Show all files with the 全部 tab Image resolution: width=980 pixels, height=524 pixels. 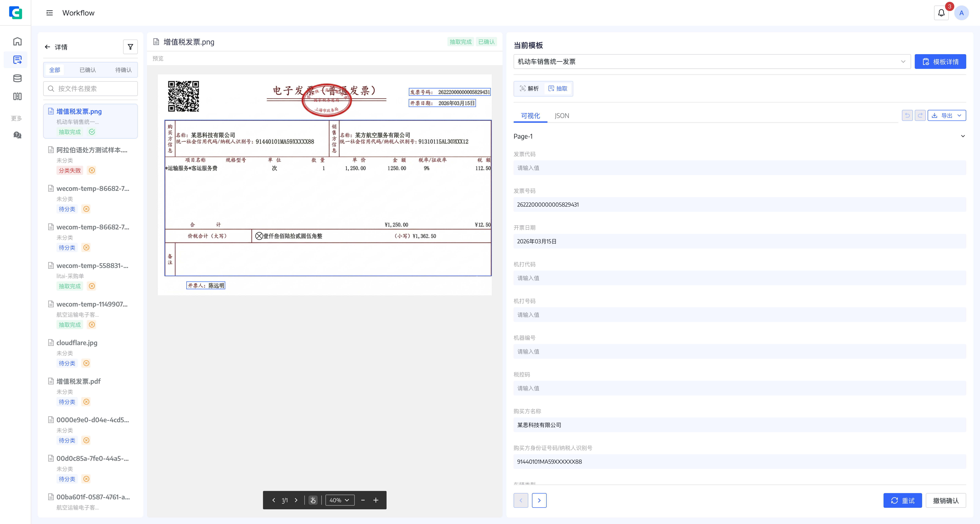pyautogui.click(x=54, y=70)
